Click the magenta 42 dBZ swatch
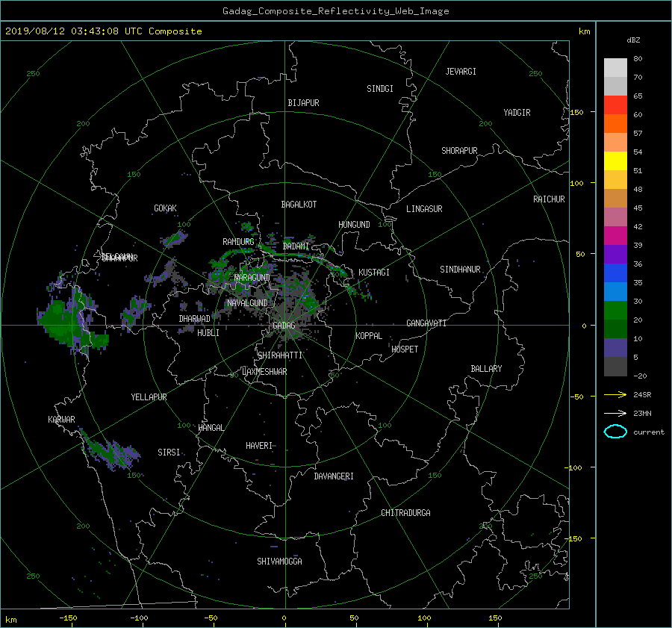 click(x=615, y=235)
